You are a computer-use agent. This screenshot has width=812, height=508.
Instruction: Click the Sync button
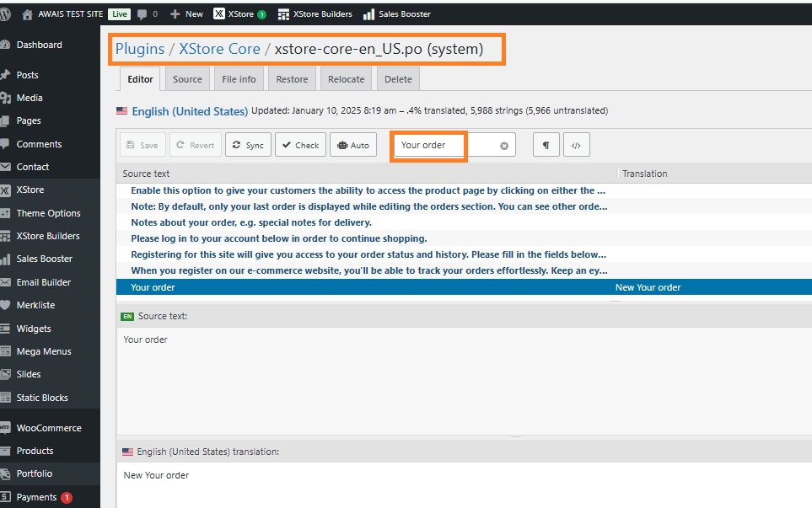point(248,145)
